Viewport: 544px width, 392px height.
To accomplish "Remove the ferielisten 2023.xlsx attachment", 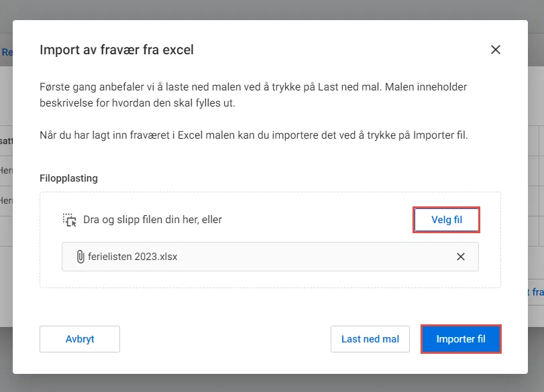I will (460, 257).
